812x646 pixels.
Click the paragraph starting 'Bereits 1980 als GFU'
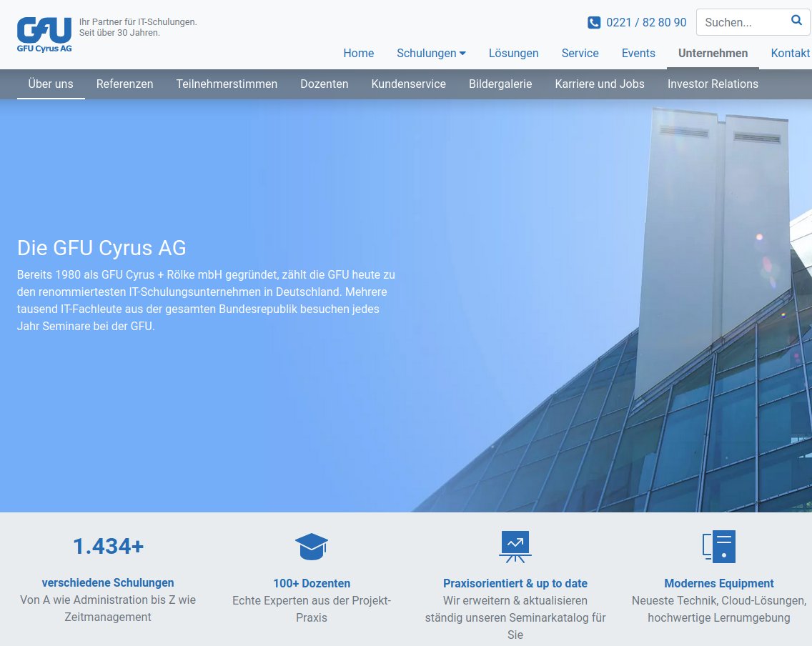tap(206, 300)
